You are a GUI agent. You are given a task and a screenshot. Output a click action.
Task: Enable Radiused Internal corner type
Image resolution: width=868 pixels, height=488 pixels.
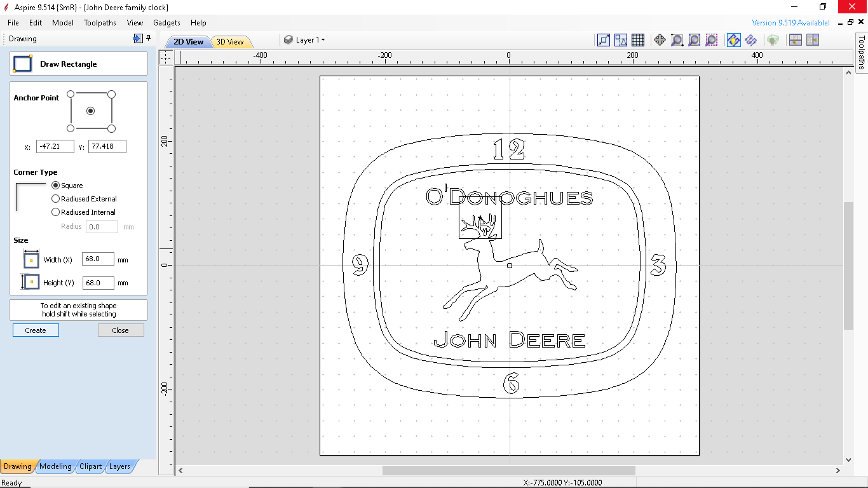[55, 212]
